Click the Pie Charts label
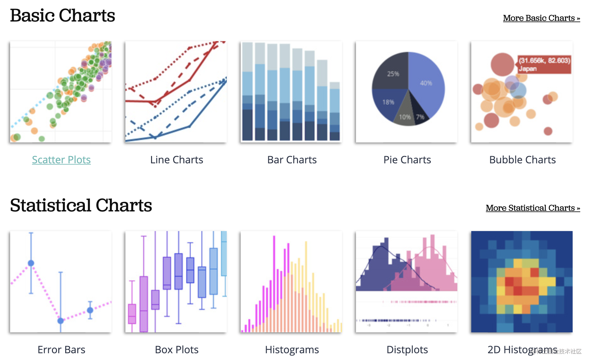The height and width of the screenshot is (364, 591). [x=407, y=160]
